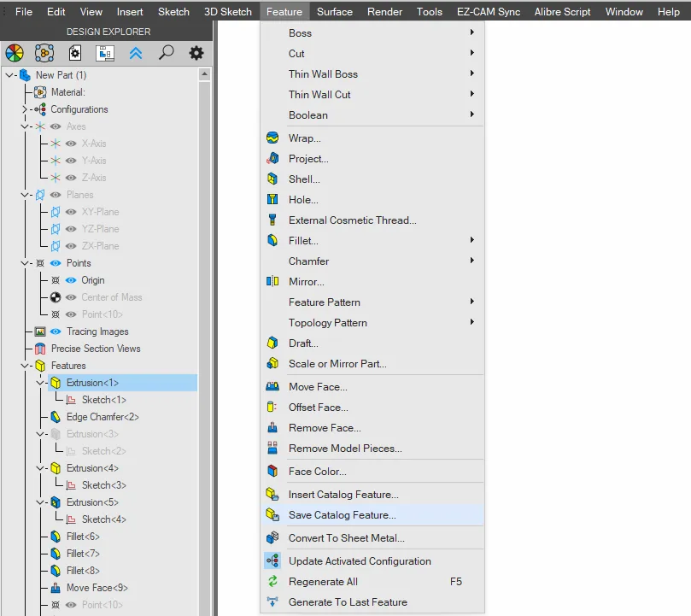This screenshot has width=691, height=616.
Task: Click the Shell feature icon
Action: 272,179
